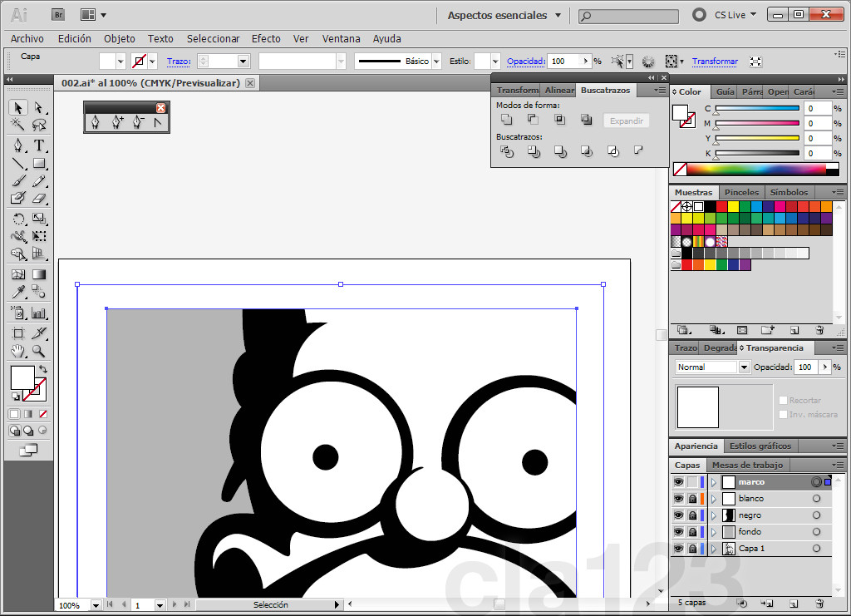Switch to the Pinceles tab
Viewport: 851px width, 616px height.
click(x=741, y=192)
